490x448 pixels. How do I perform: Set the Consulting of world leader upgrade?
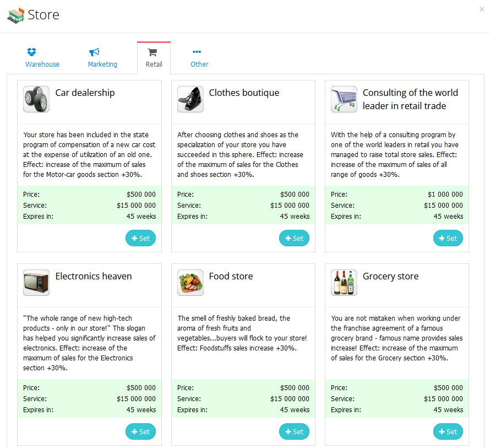[448, 238]
